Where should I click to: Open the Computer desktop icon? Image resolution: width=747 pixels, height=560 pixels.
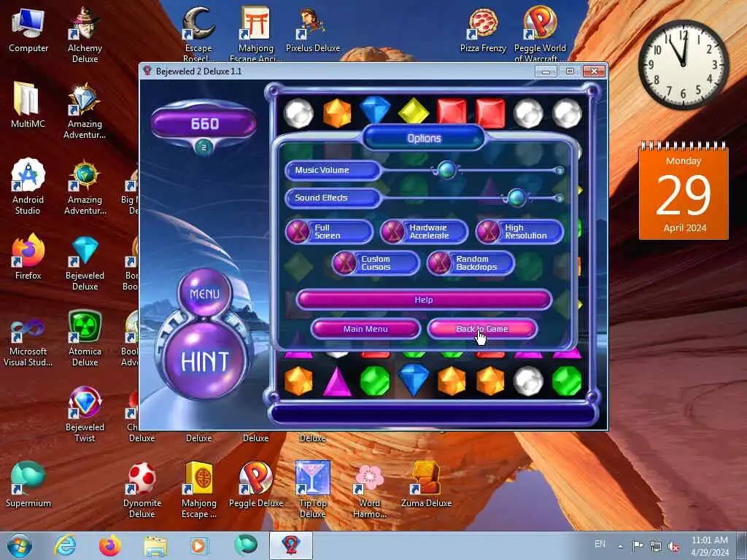28,31
